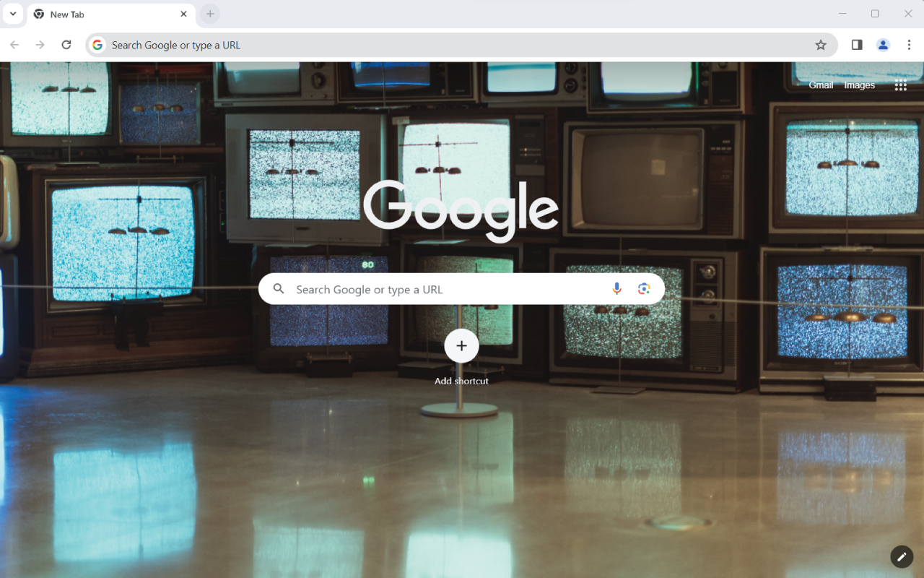Start voice search with microphone
The height and width of the screenshot is (578, 924).
click(x=616, y=289)
